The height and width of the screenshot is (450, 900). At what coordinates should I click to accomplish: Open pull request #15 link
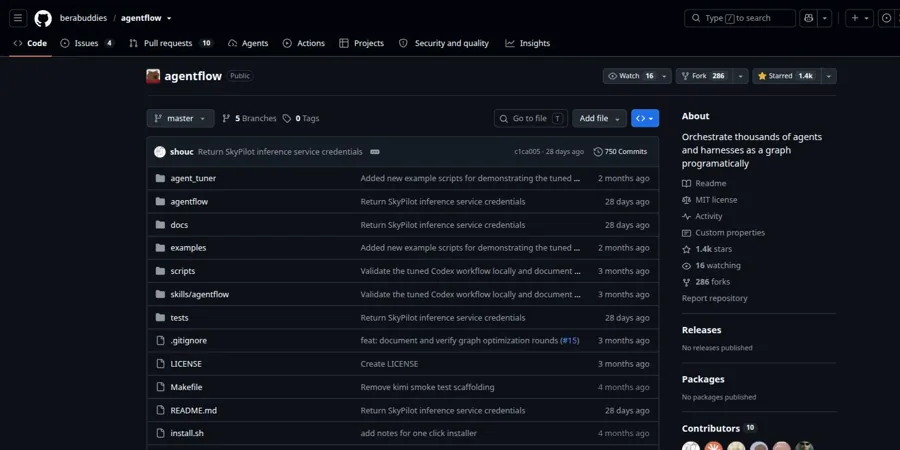pyautogui.click(x=570, y=340)
